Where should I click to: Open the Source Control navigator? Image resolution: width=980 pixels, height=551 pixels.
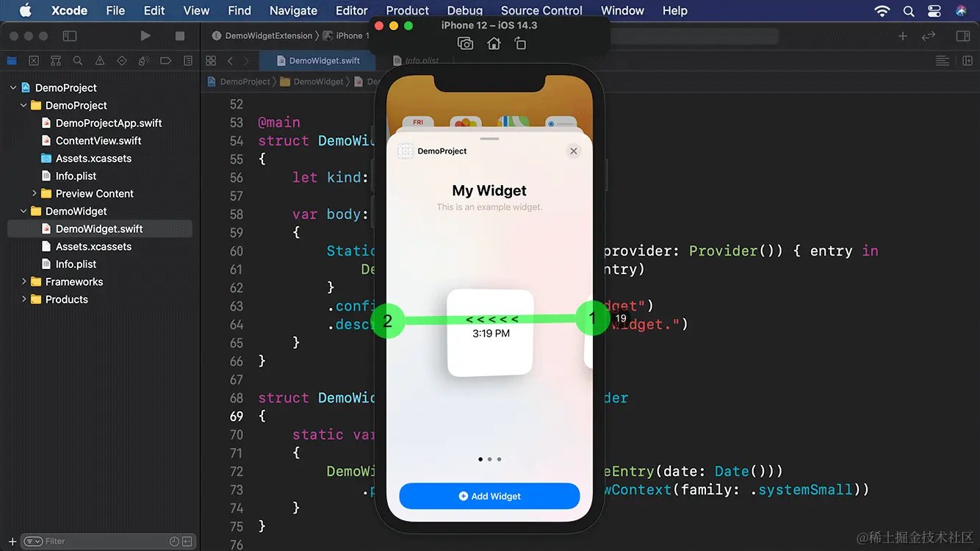point(34,61)
